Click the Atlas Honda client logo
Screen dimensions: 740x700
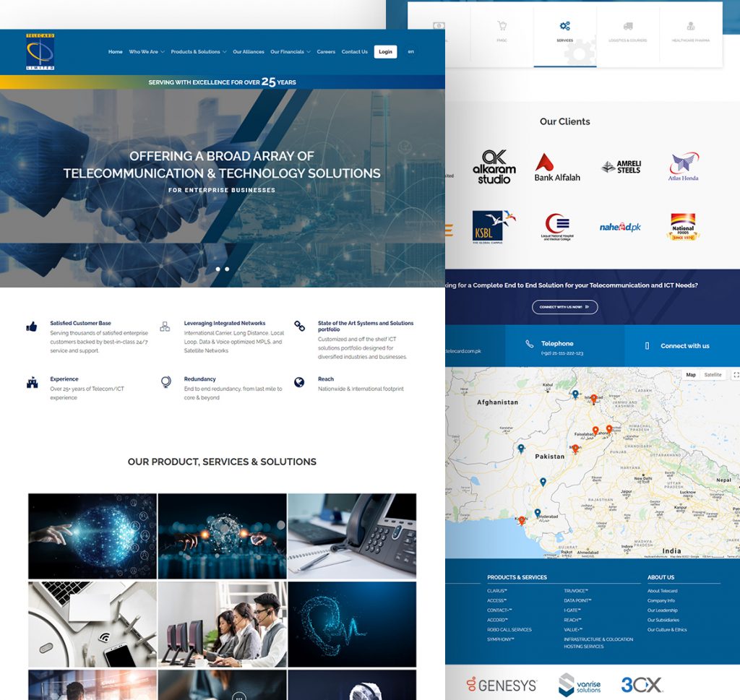tap(684, 166)
